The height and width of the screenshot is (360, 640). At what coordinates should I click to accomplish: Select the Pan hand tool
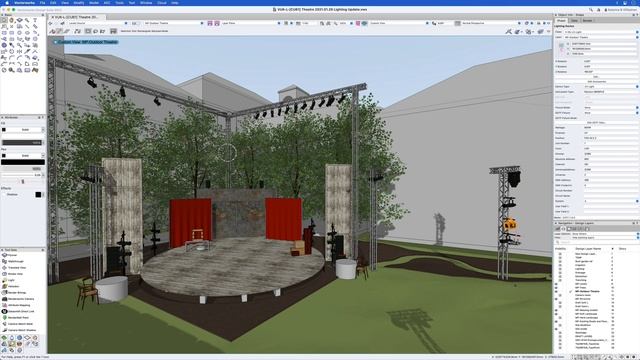[12, 20]
